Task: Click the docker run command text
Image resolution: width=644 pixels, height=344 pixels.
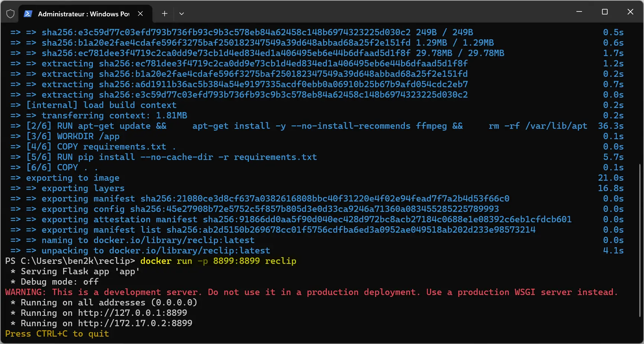Action: (x=218, y=261)
